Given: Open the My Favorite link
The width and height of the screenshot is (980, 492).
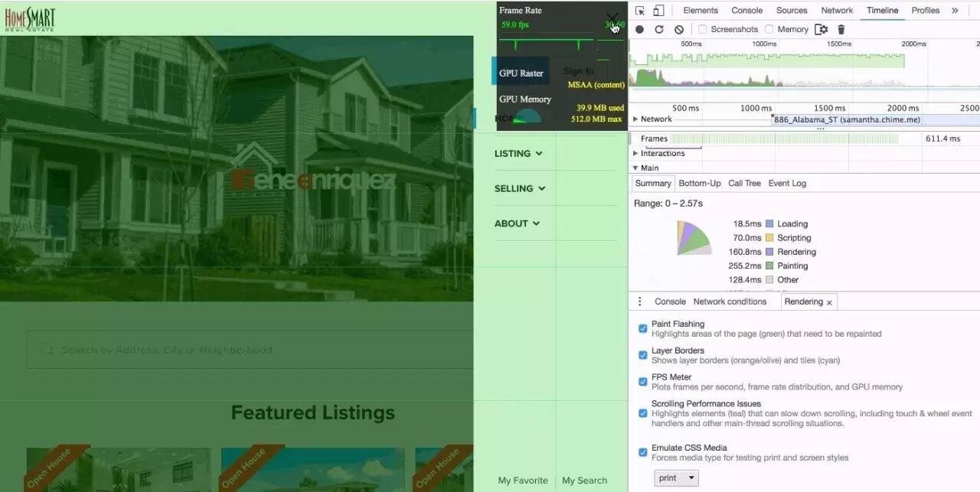Looking at the screenshot, I should tap(523, 481).
